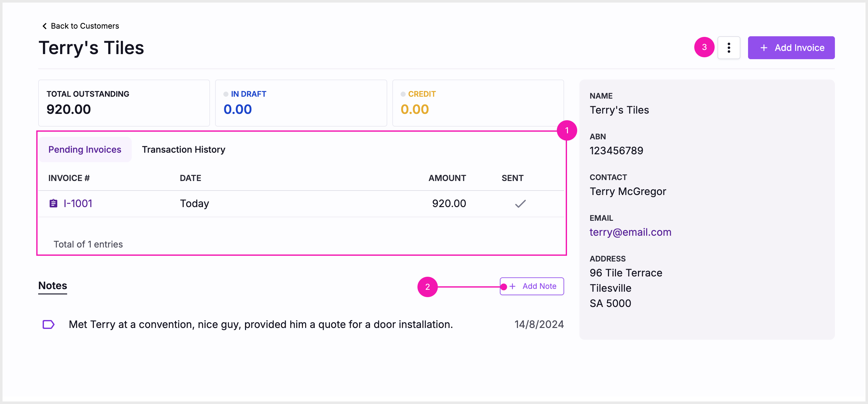Click the plus icon on Add Note
Viewport: 868px width, 404px height.
click(512, 286)
